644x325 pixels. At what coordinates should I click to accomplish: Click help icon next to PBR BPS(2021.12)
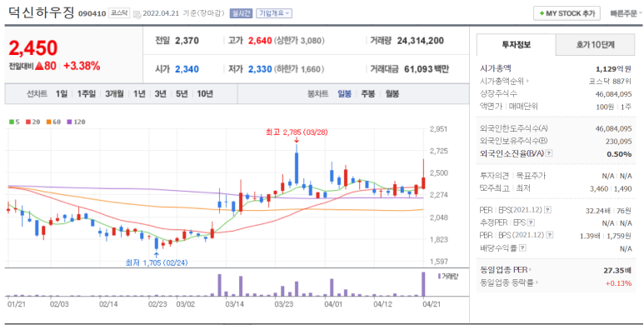(x=550, y=236)
